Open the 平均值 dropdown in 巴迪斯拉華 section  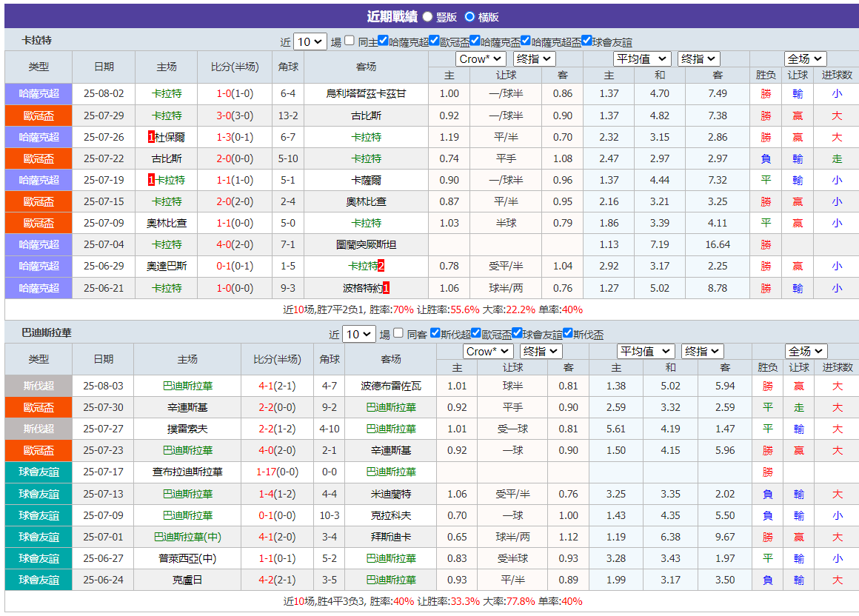coord(646,351)
